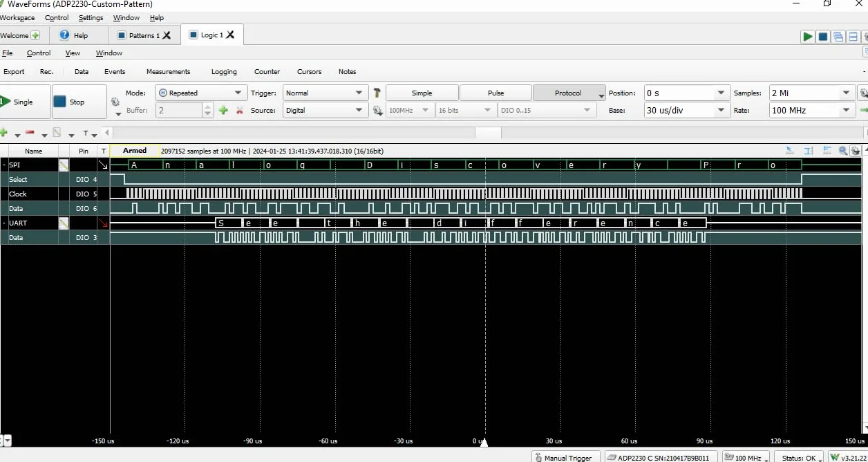Expand the arrow beside the remove channel minus
This screenshot has width=868, height=462.
(44, 135)
